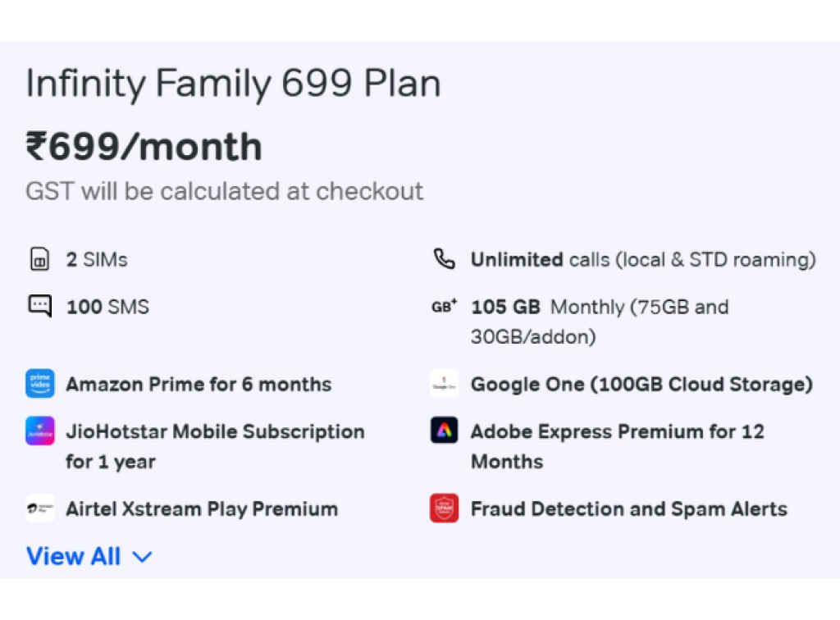Click the Amazon Prime Video icon

click(x=39, y=383)
